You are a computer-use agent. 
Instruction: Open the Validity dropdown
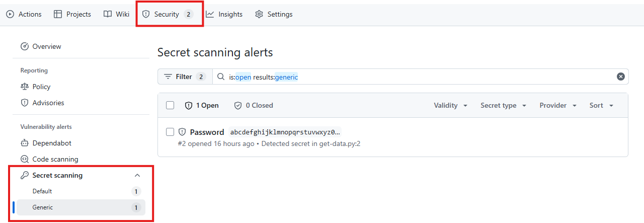pos(451,105)
